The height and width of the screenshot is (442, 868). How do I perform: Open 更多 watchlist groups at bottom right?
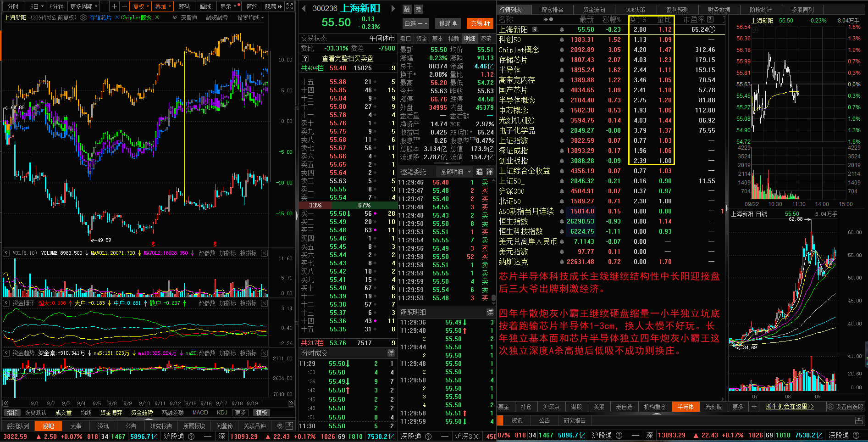point(738,407)
